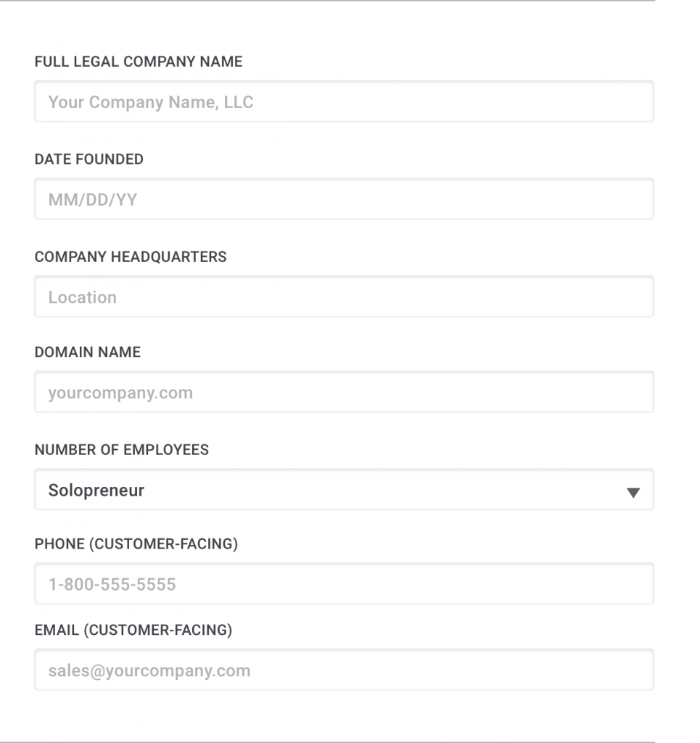Click the EMAIL (CUSTOMER-FACING) label
The height and width of the screenshot is (743, 700).
pyautogui.click(x=133, y=631)
